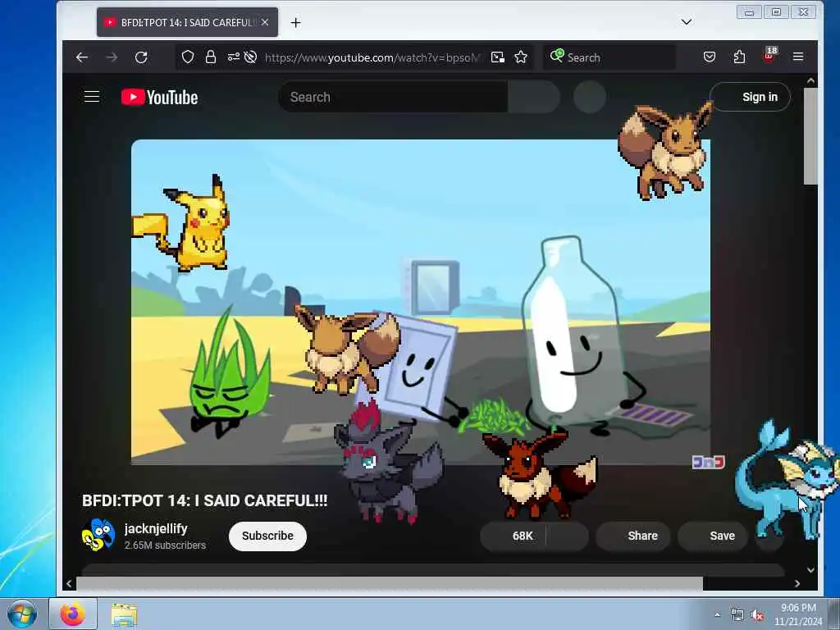Show hidden system tray icons

pyautogui.click(x=717, y=615)
